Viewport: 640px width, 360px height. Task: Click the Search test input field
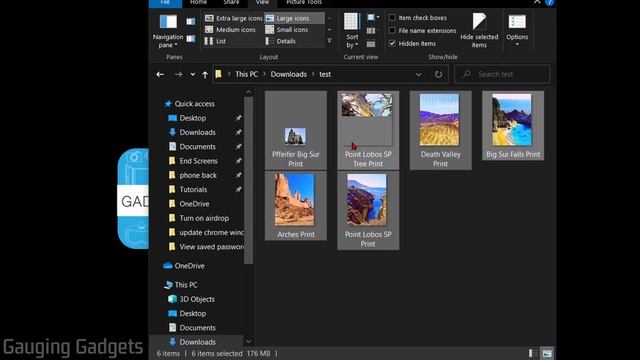pyautogui.click(x=502, y=74)
